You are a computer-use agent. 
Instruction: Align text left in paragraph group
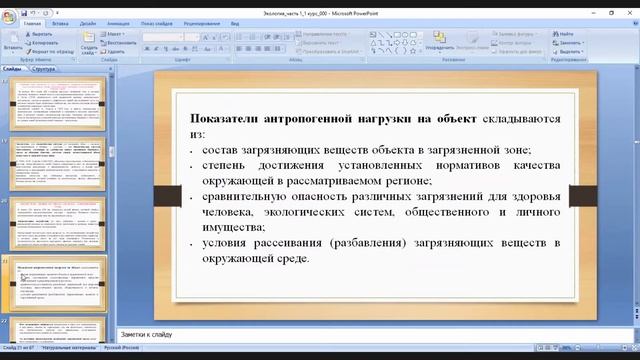click(239, 49)
